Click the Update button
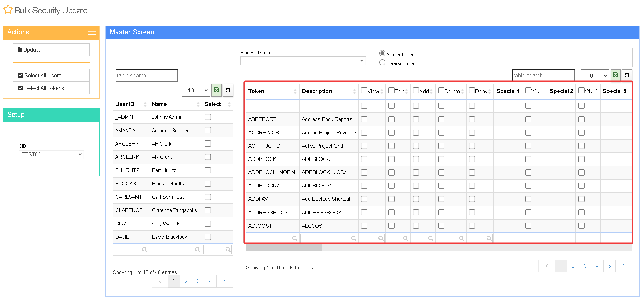 [51, 50]
